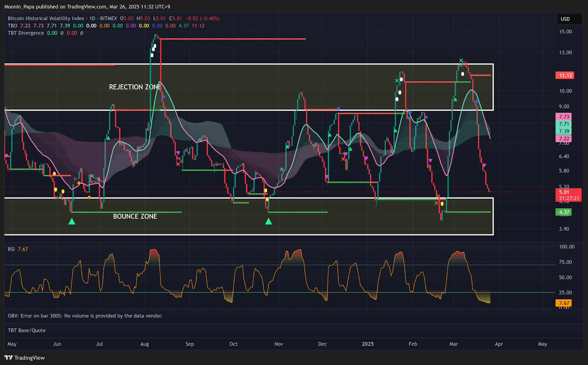
Task: Select the BOUNCE ZONE text label
Action: point(135,216)
